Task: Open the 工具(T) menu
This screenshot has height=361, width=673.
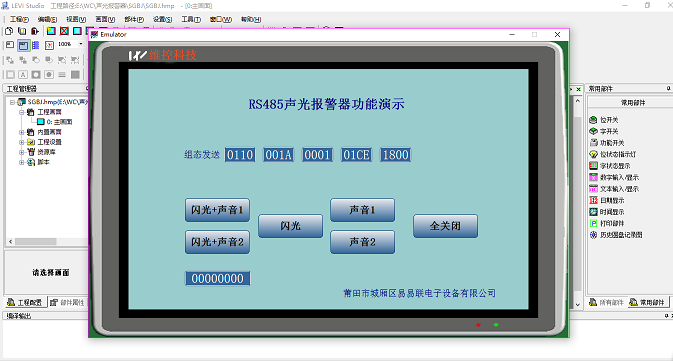Action: coord(191,19)
